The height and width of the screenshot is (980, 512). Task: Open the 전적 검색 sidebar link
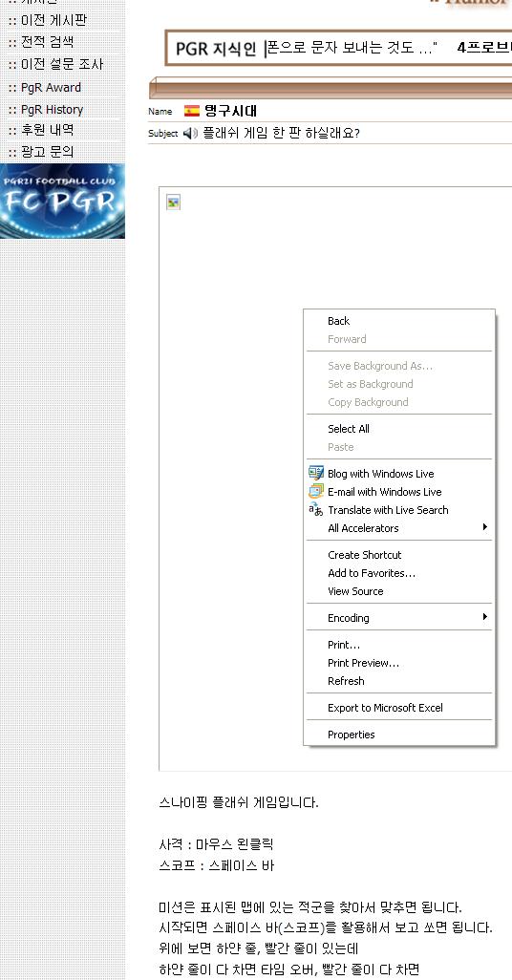pos(47,42)
